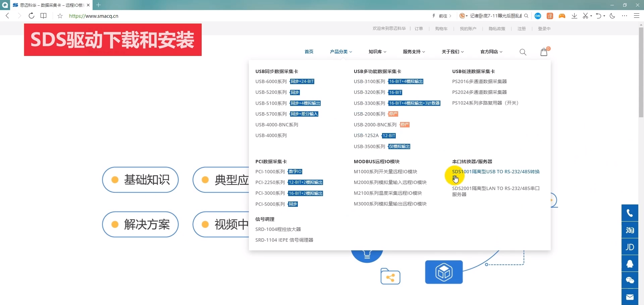The height and width of the screenshot is (305, 644).
Task: Click the undo closed tab icon
Action: tap(599, 16)
